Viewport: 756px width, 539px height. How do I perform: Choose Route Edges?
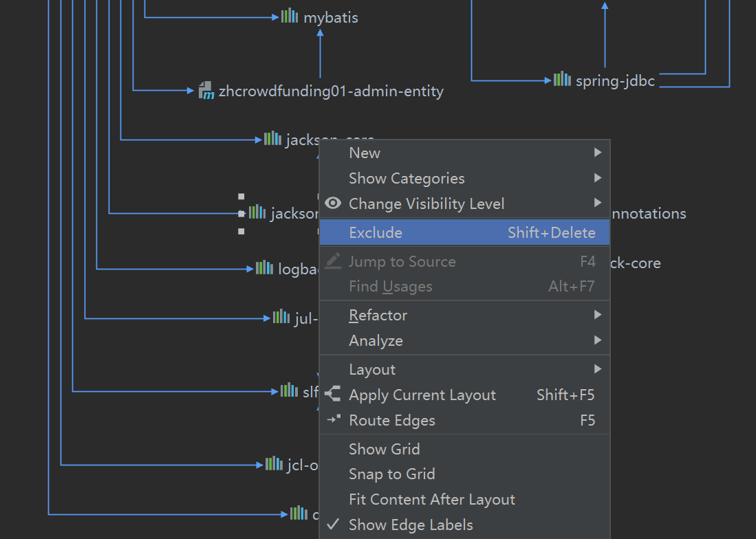coord(465,421)
